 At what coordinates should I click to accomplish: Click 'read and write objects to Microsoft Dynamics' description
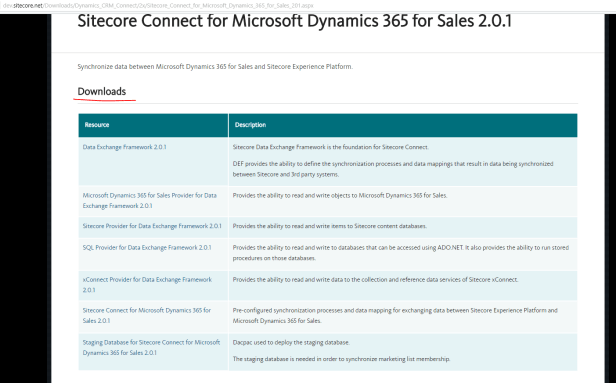click(340, 196)
